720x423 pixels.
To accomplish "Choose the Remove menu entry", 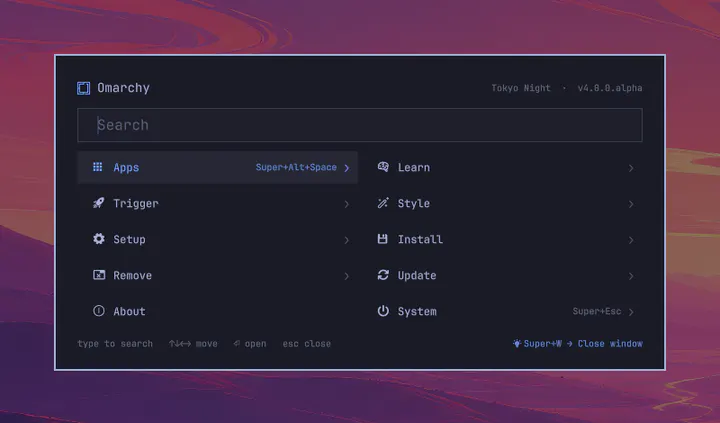I will 218,276.
